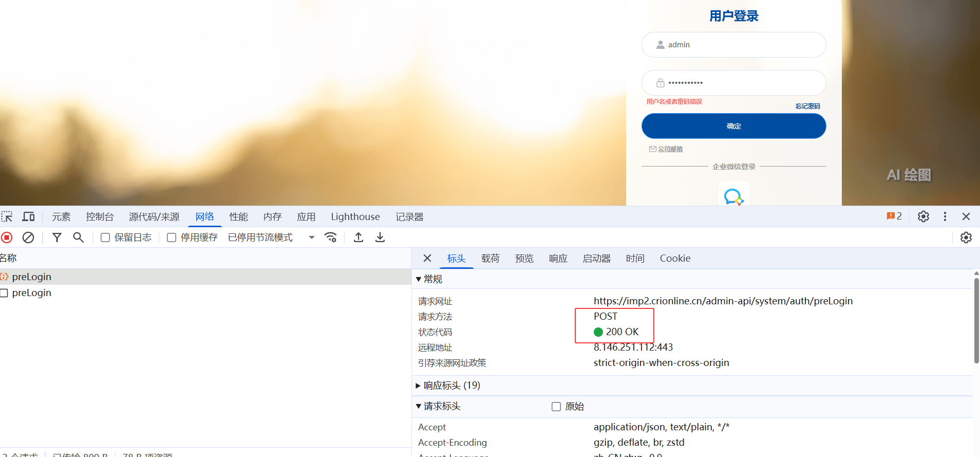Select the highlighted first preLogin request
This screenshot has width=980, height=457.
pyautogui.click(x=205, y=277)
